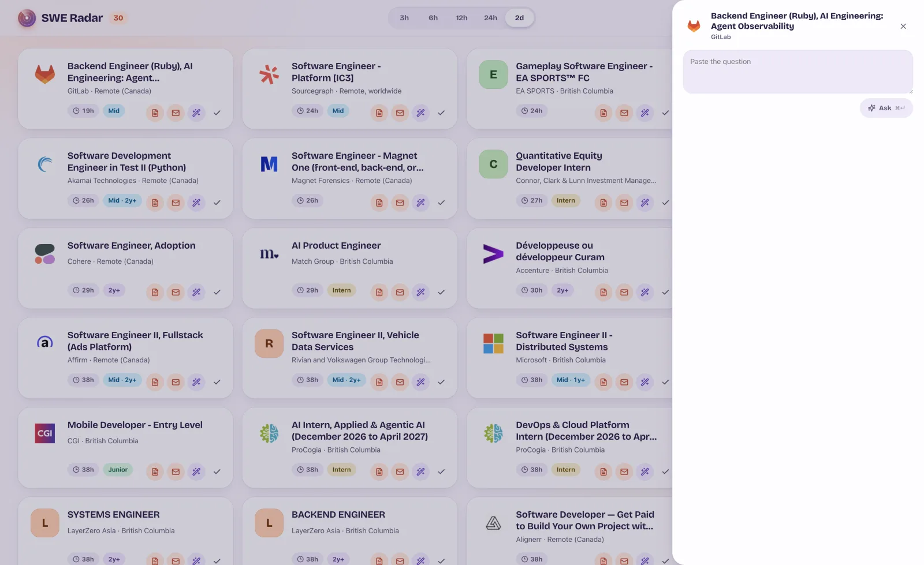
Task: Click the magic wand on Microsoft Distributed Systems card
Action: pos(644,382)
